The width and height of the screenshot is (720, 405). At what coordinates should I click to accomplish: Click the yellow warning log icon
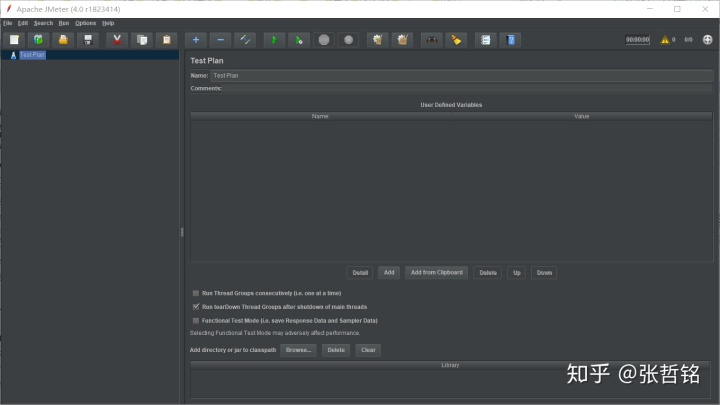pyautogui.click(x=664, y=40)
